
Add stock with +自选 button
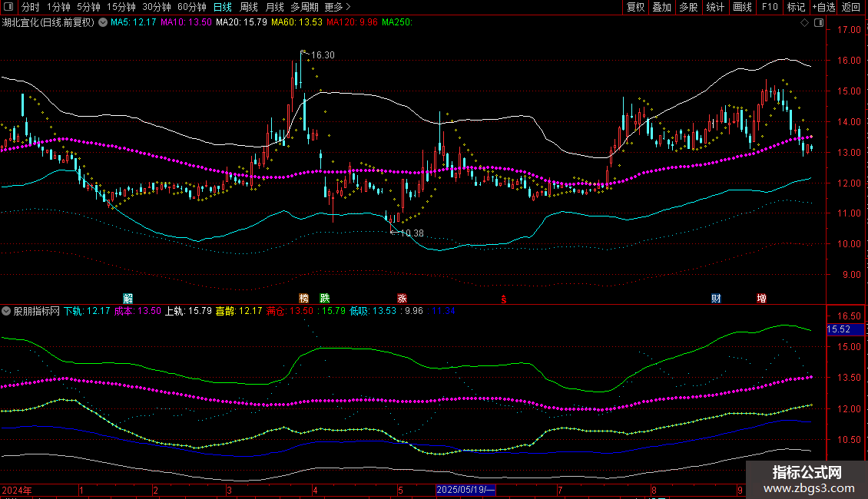tap(823, 7)
